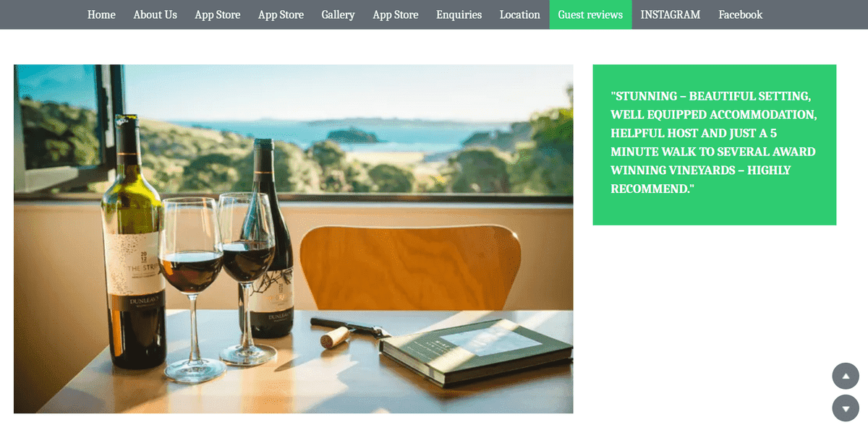
Task: Go to the About Us page
Action: (155, 14)
